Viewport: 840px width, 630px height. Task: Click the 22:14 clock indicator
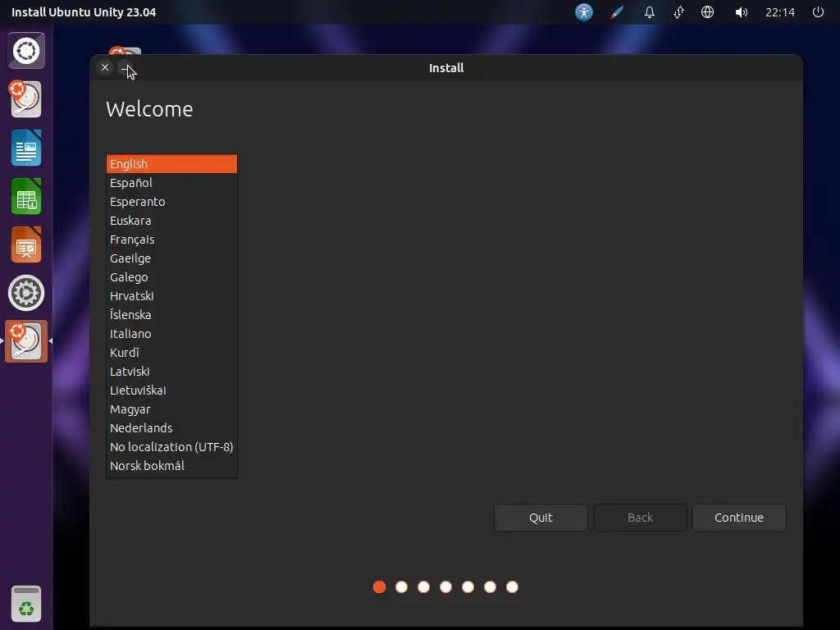tap(780, 11)
